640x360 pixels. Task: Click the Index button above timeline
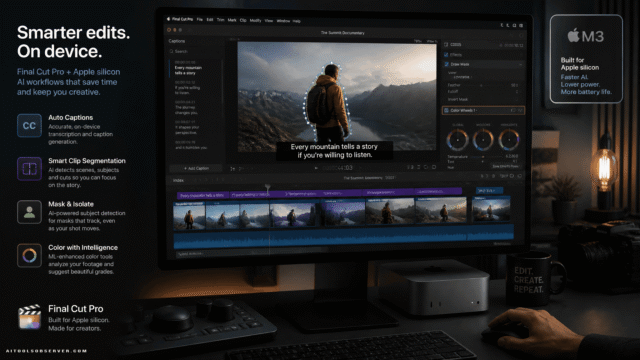coord(178,180)
